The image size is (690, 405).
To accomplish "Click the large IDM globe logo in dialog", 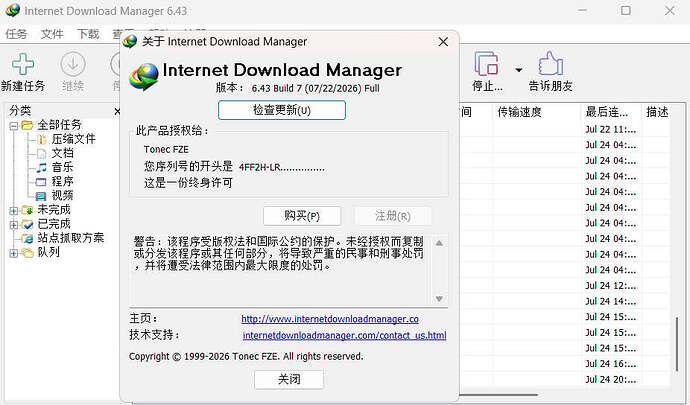I will point(144,76).
